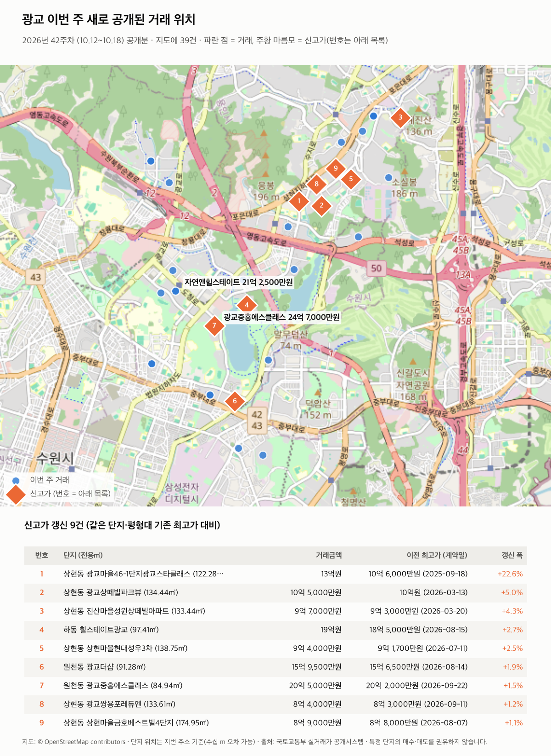This screenshot has width=551, height=756.
Task: Select row 원천동 광교중흥에스클래스 (84.94㎡)
Action: [x=275, y=686]
